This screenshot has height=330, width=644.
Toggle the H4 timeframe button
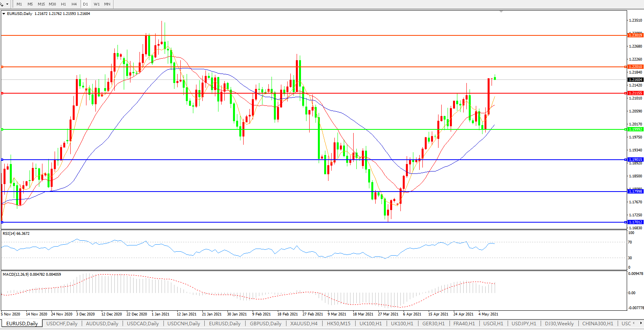click(74, 4)
